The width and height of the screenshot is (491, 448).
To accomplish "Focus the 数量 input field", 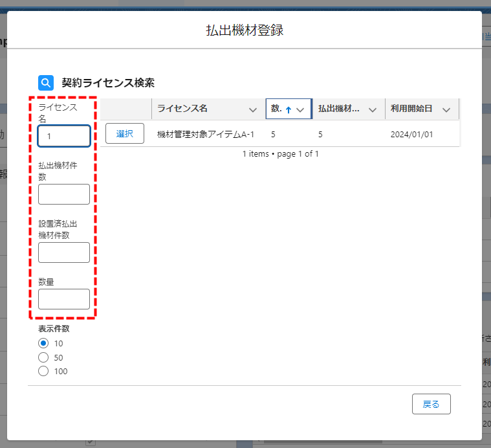I will pos(64,299).
